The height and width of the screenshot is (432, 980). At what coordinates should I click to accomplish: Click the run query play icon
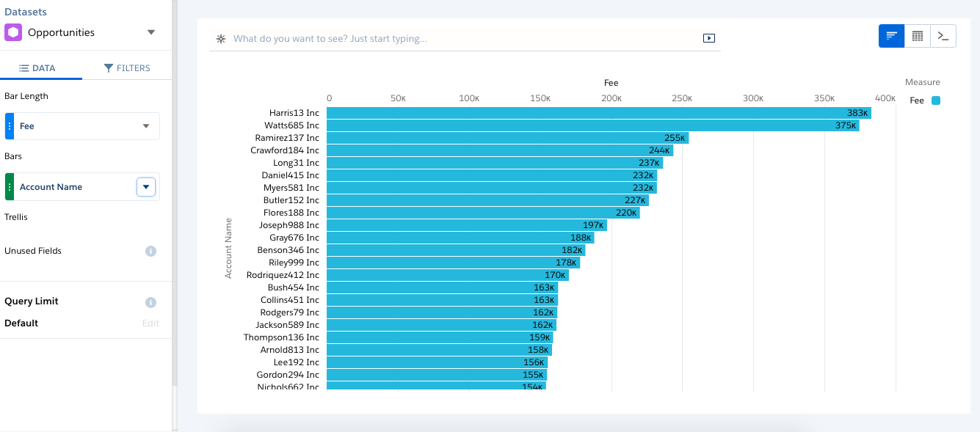tap(709, 38)
